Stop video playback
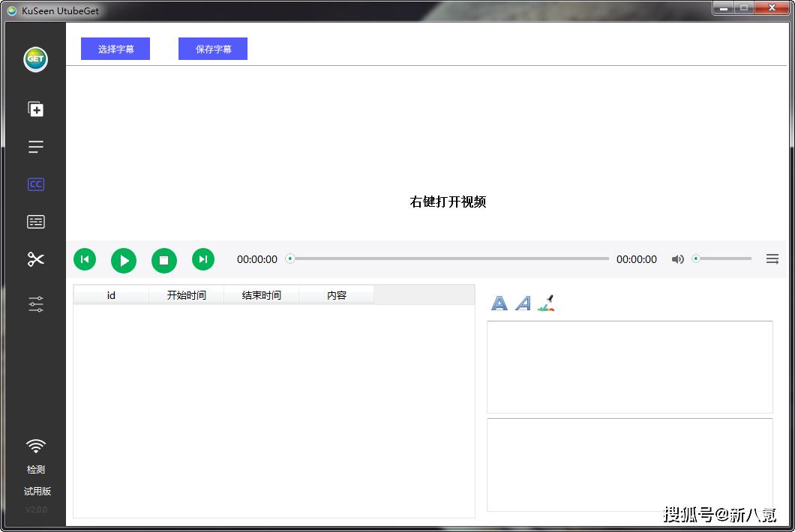Image resolution: width=795 pixels, height=532 pixels. [x=163, y=261]
